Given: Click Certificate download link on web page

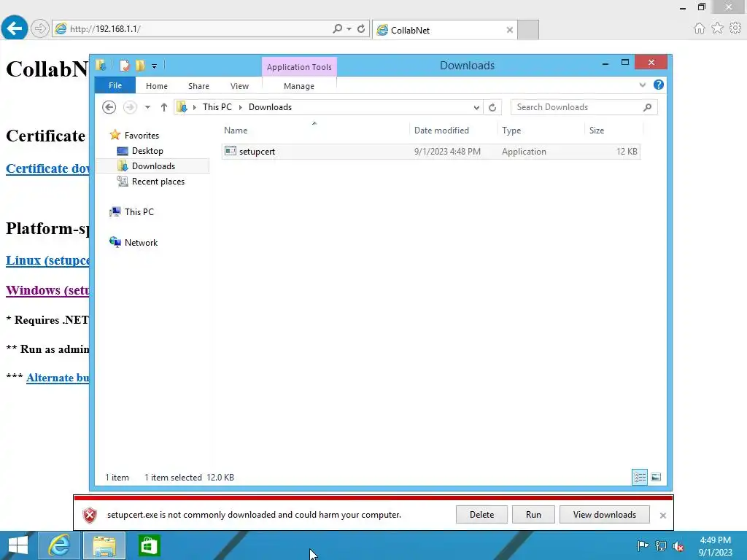Looking at the screenshot, I should coord(47,168).
